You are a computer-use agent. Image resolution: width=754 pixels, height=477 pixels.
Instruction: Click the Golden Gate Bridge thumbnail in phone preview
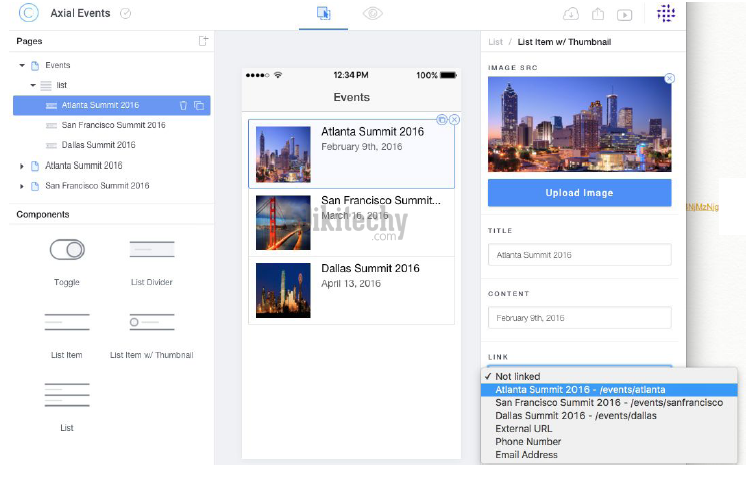coord(283,223)
